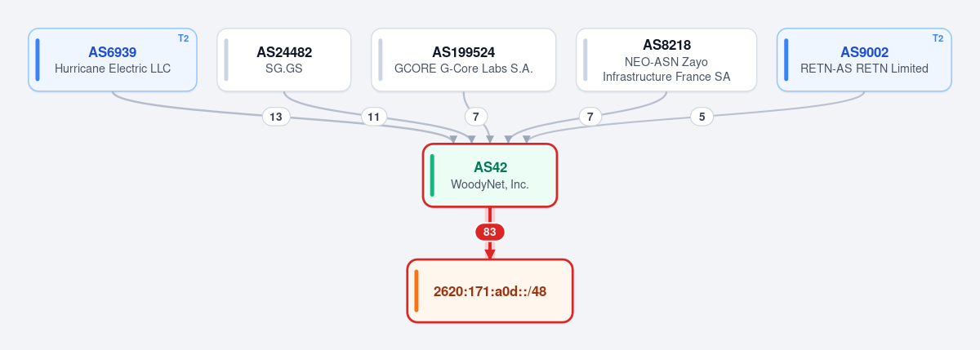This screenshot has width=980, height=350.
Task: Click the AS24482 SG.GS node
Action: click(x=284, y=60)
